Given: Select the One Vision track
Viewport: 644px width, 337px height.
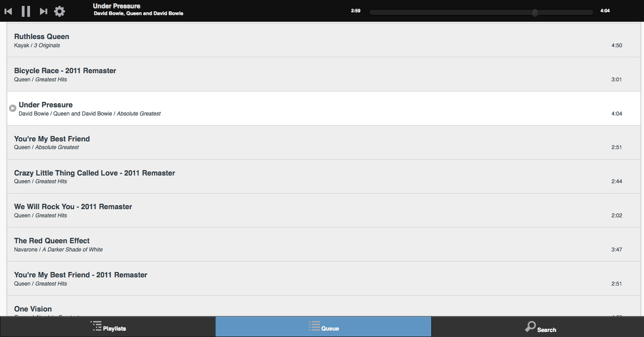Looking at the screenshot, I should (x=33, y=309).
